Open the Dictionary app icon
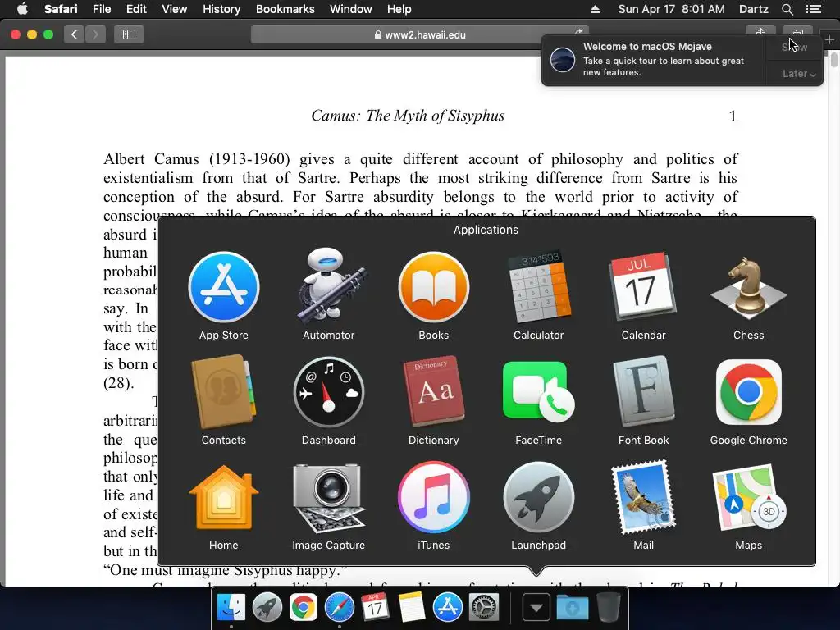The image size is (840, 630). (x=434, y=391)
